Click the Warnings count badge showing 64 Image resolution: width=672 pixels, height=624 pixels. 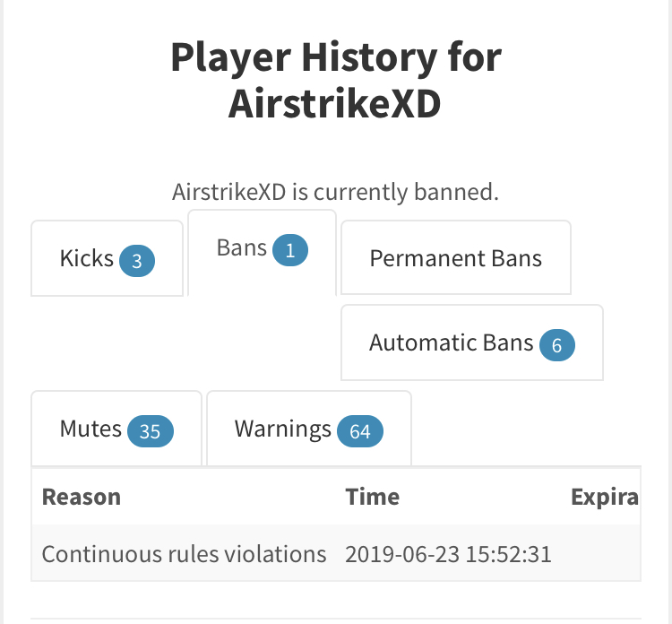click(359, 432)
